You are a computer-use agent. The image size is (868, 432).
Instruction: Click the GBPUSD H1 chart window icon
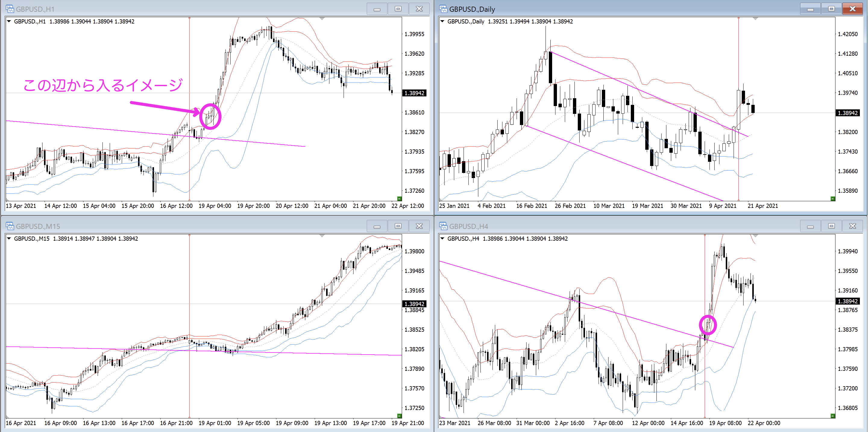click(10, 9)
